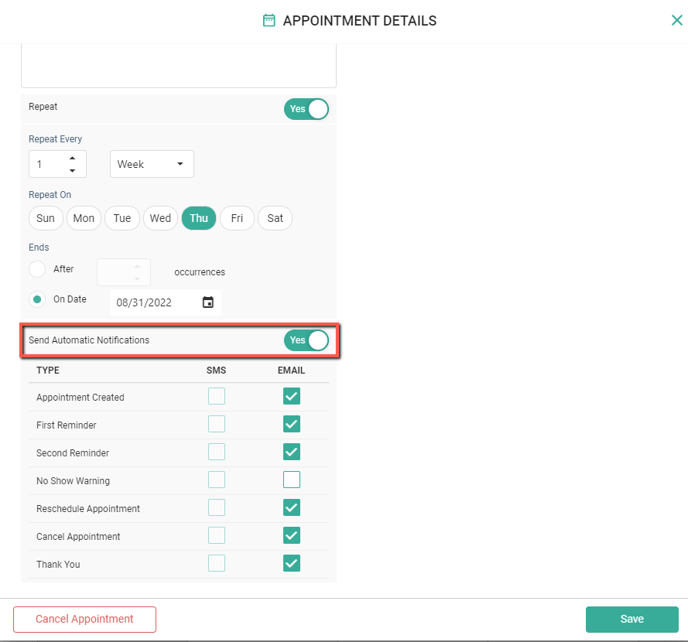Click the Cancel Appointment button

tap(85, 619)
